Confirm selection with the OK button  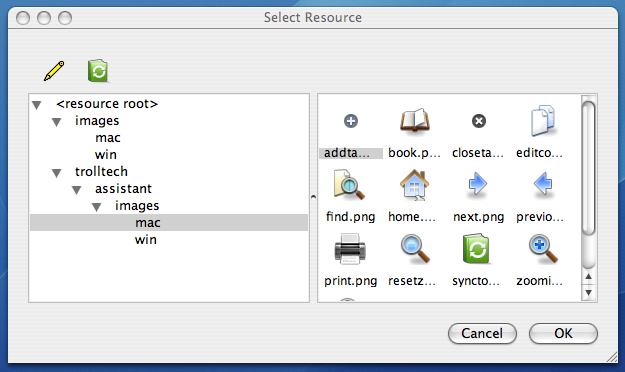563,333
